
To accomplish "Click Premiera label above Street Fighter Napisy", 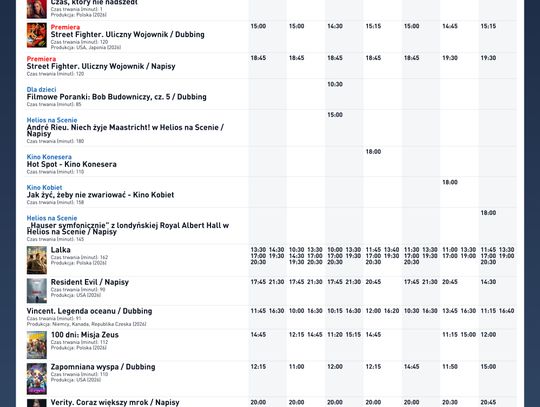I will click(41, 59).
